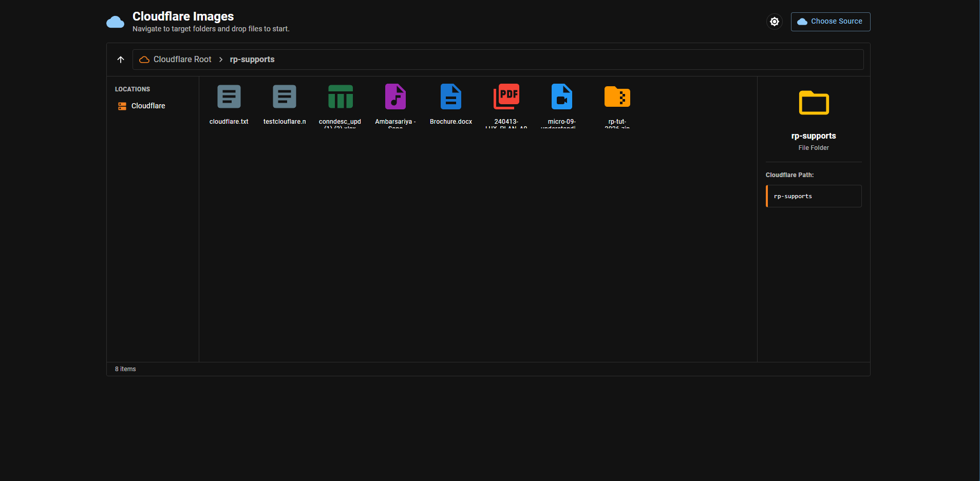Click the breadcrumb chevron separator

(221, 60)
